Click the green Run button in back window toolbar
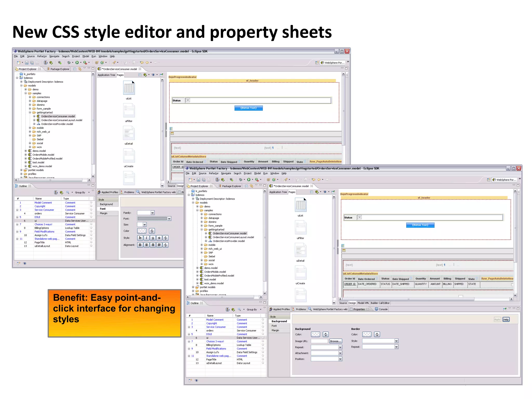Viewport: 532px width, 399px height. [x=77, y=63]
